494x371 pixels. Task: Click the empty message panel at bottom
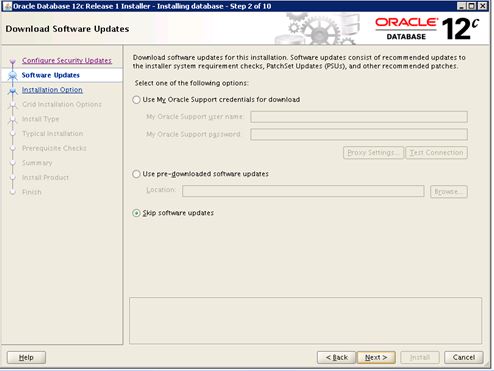pos(305,321)
